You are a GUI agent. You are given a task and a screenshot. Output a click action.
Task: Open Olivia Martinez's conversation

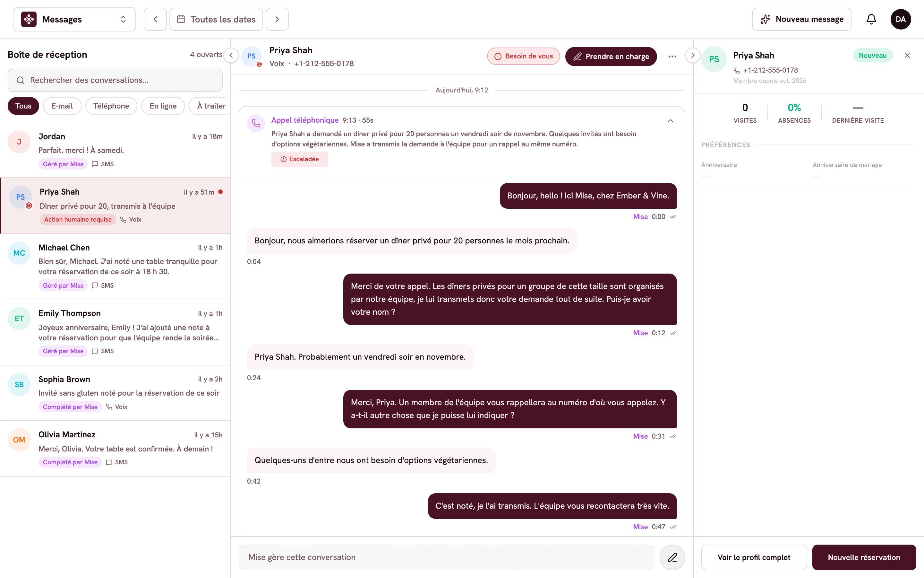point(115,448)
